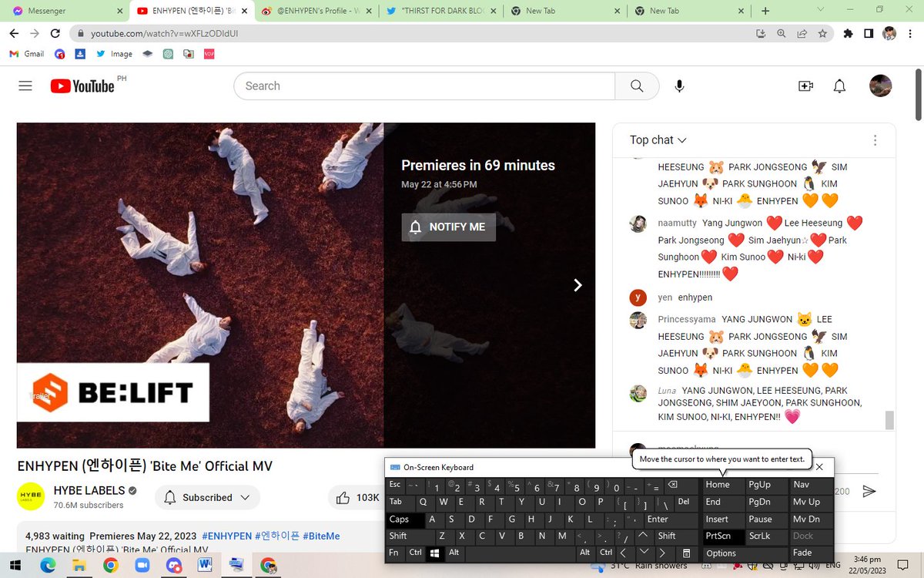The image size is (924, 578).
Task: Switch to the first New Tab
Action: click(x=566, y=11)
